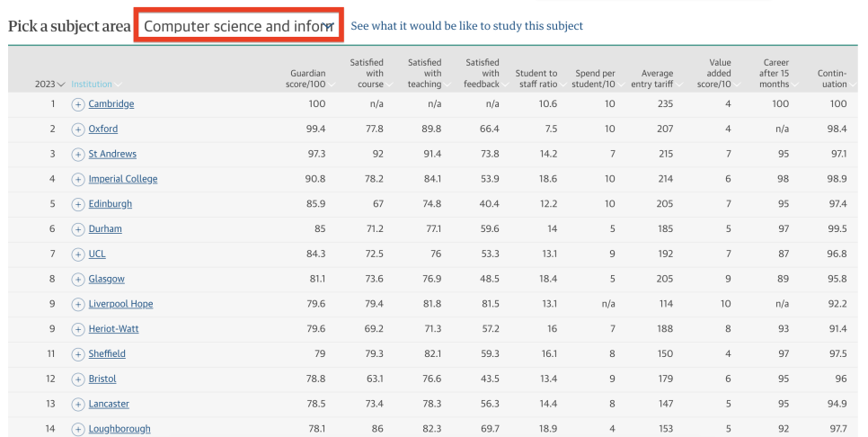The image size is (868, 437).
Task: Open the Lancaster institution link
Action: click(109, 404)
